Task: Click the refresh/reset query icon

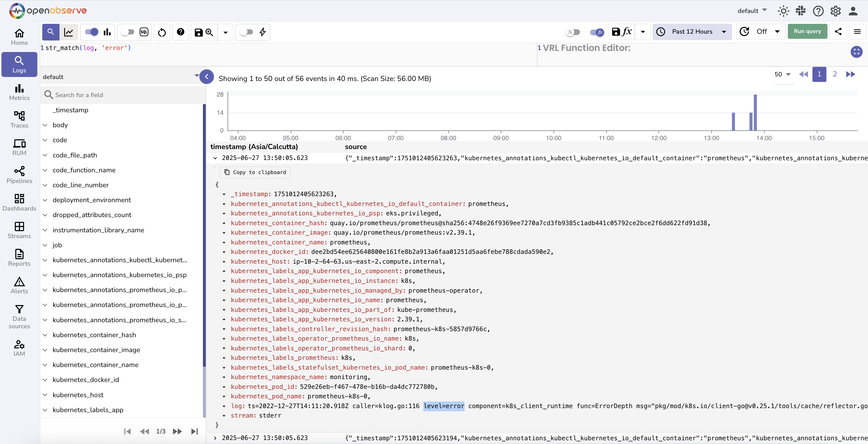Action: tap(162, 32)
